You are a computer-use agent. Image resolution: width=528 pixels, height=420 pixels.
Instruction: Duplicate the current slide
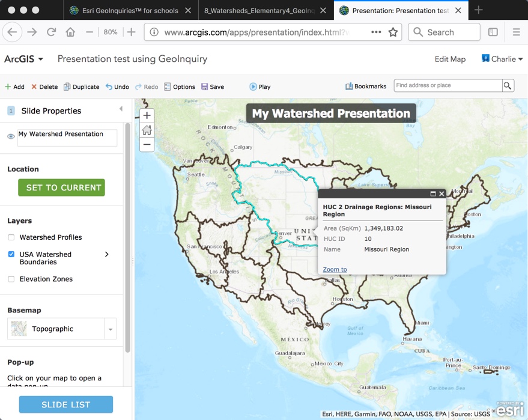click(82, 87)
